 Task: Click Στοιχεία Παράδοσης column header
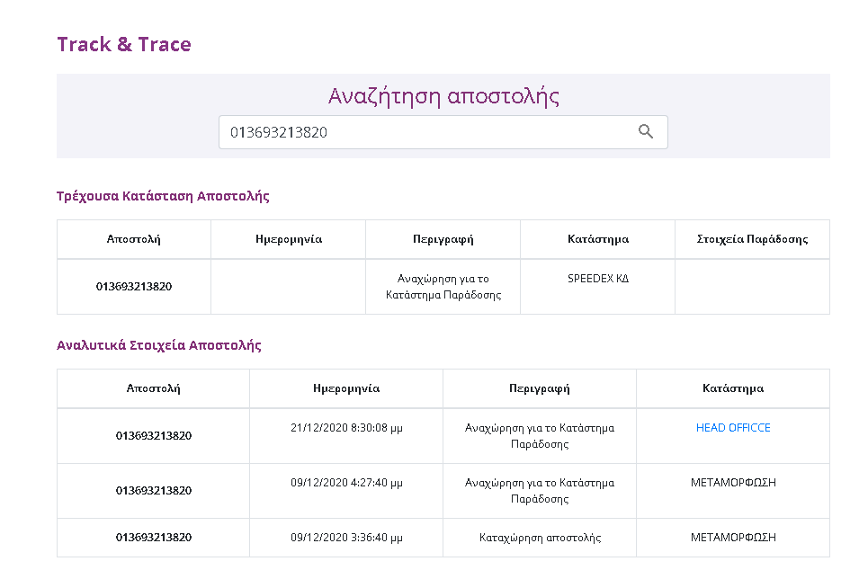[752, 239]
